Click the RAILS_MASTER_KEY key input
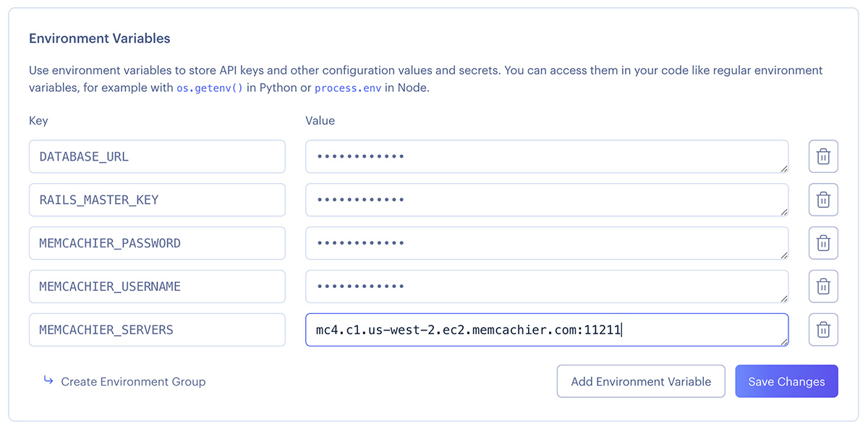The height and width of the screenshot is (429, 868). (x=157, y=200)
